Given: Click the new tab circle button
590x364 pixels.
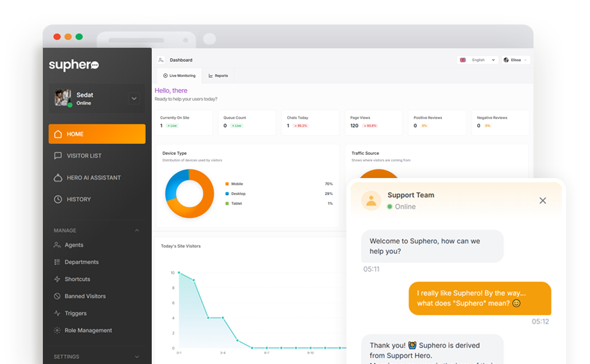Looking at the screenshot, I should (209, 39).
